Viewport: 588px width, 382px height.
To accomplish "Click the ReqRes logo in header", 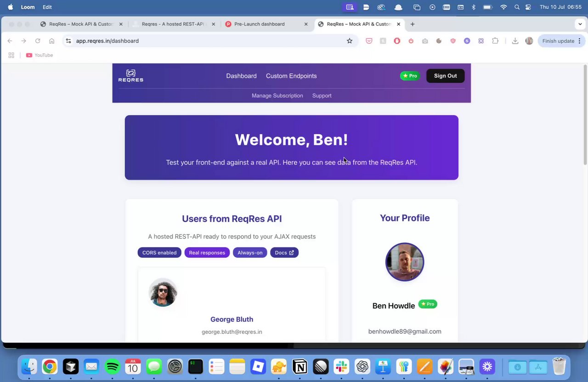I will click(x=131, y=76).
